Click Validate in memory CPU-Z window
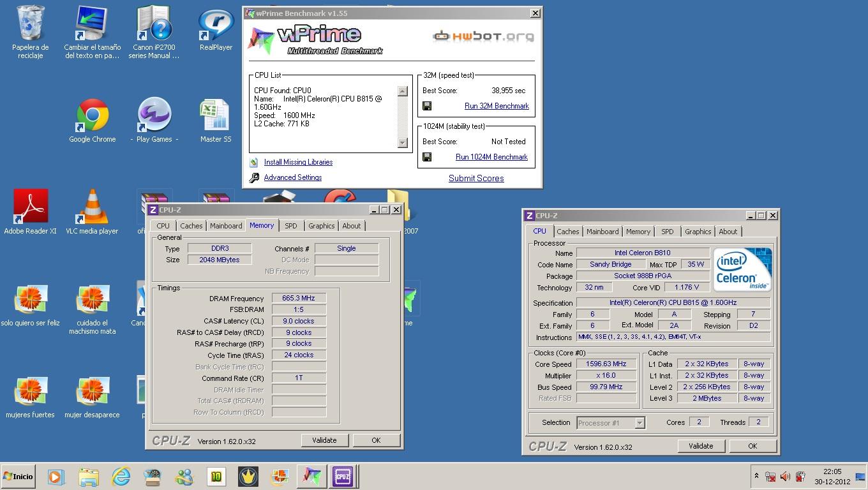The height and width of the screenshot is (490, 868). (x=324, y=440)
